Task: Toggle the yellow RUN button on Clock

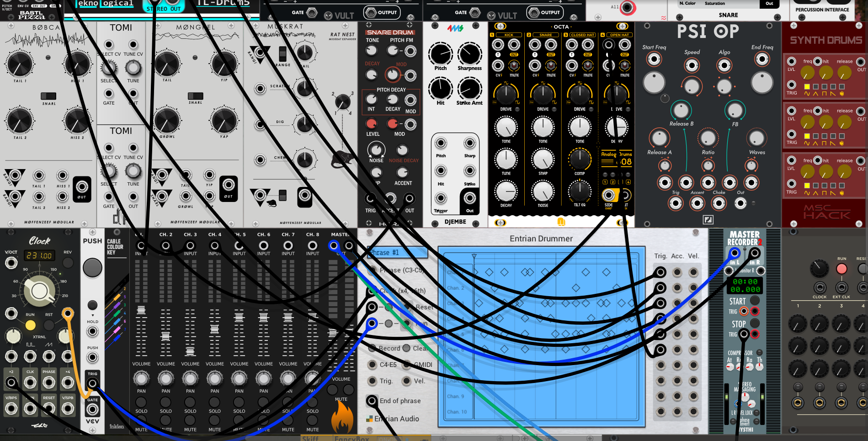Action: (30, 325)
